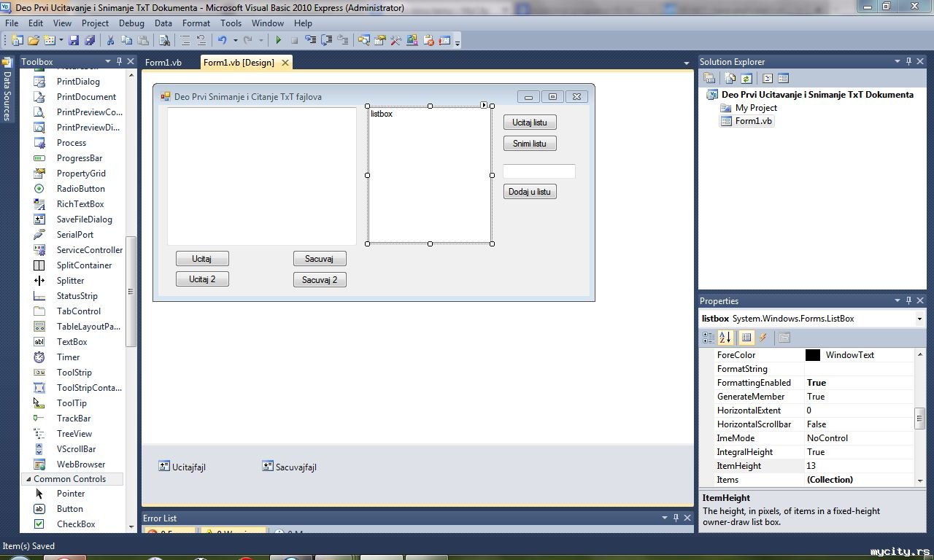The height and width of the screenshot is (560, 934).
Task: Start debugging with the green play icon
Action: point(278,41)
